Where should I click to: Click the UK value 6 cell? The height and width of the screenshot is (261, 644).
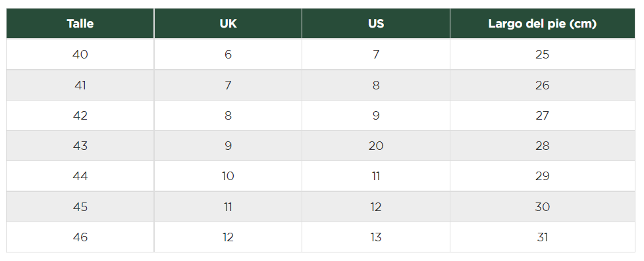click(228, 54)
